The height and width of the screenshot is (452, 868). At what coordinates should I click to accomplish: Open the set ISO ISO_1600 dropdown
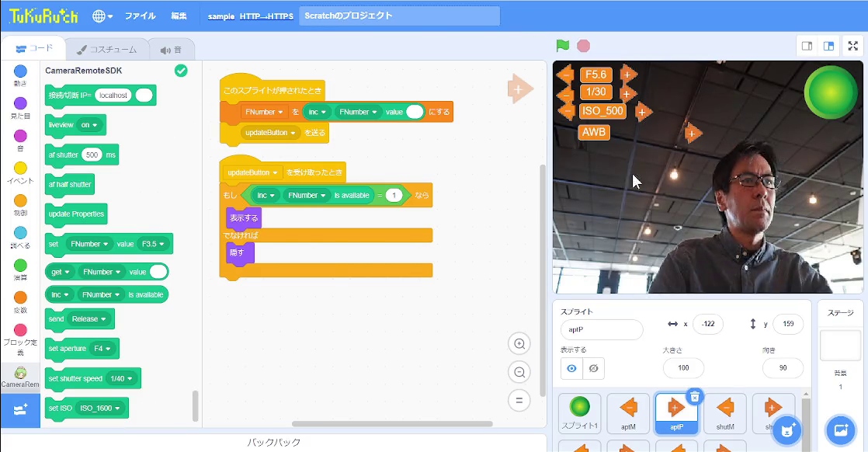99,408
